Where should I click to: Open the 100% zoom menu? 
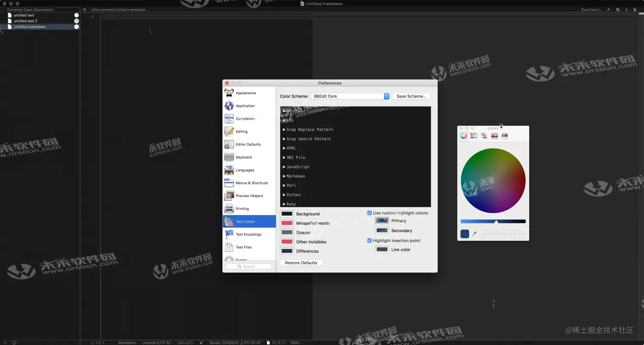click(x=296, y=342)
